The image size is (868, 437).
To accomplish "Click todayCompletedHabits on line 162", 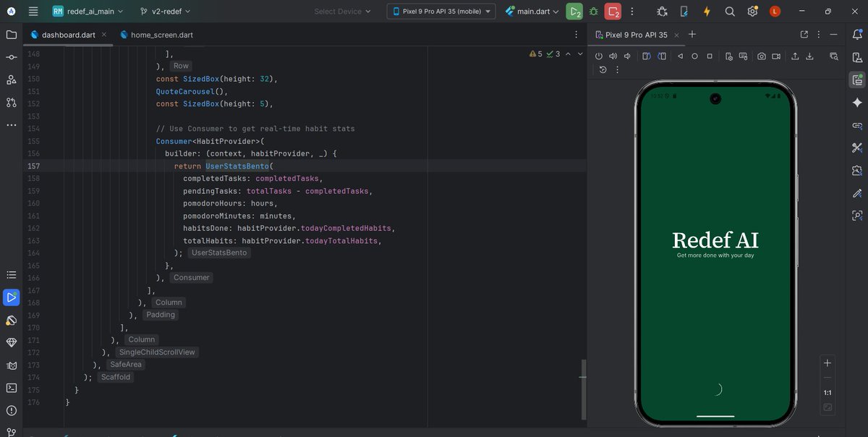I will tap(346, 229).
